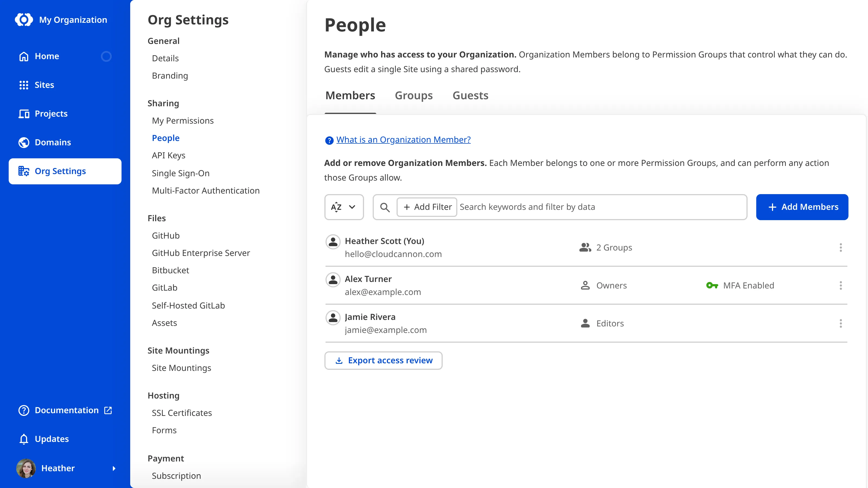
Task: Click the Documentation question mark icon
Action: click(x=24, y=410)
